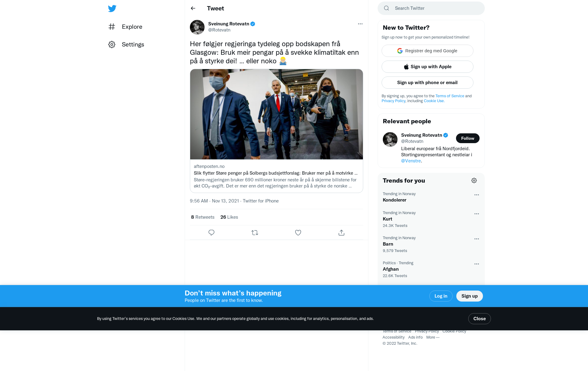Image resolution: width=588 pixels, height=371 pixels.
Task: Go back using the arrow icon
Action: (x=193, y=8)
